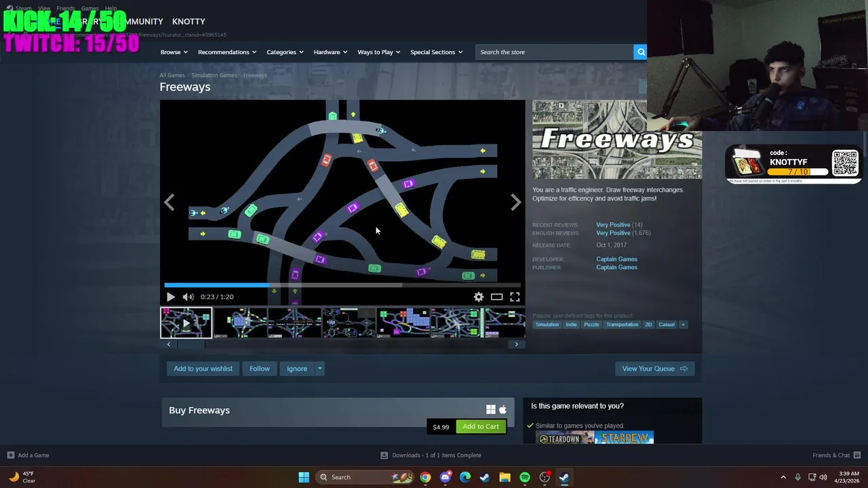Open video settings gear icon
This screenshot has width=868, height=488.
479,297
